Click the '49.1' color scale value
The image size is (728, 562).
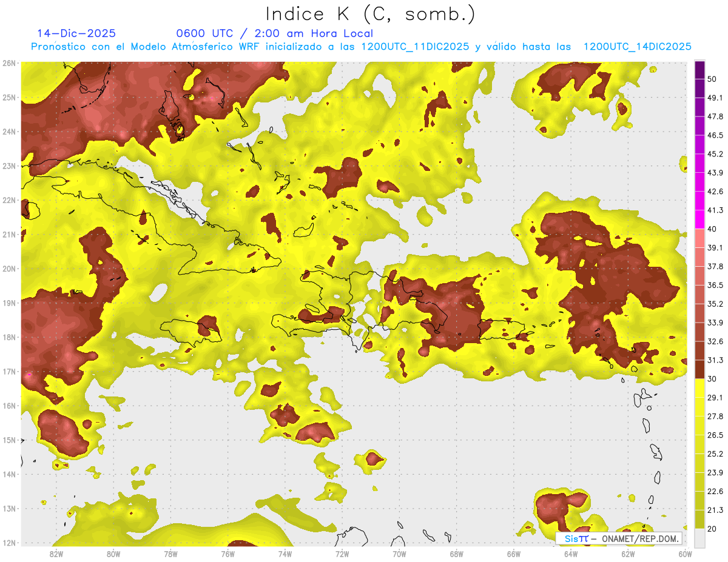[715, 98]
